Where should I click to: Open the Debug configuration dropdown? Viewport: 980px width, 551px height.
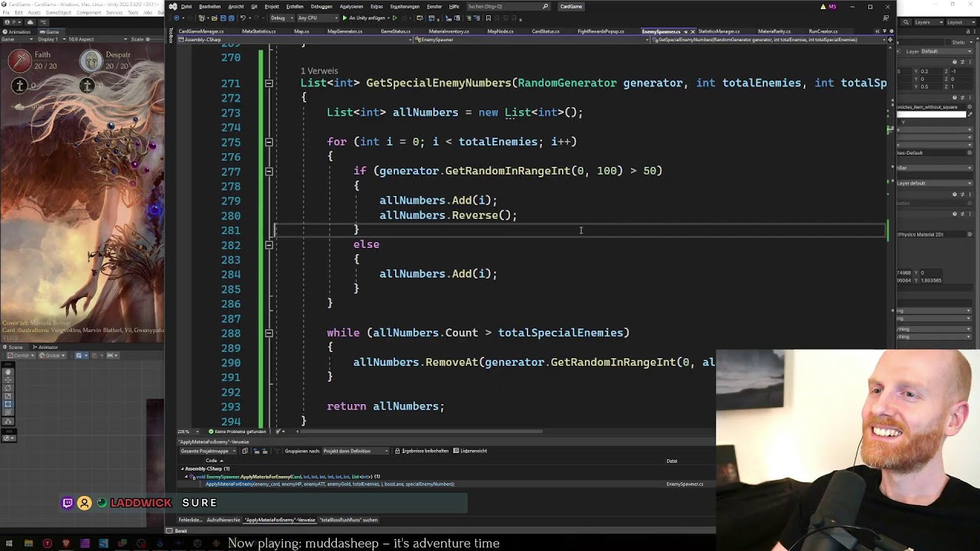pos(282,18)
